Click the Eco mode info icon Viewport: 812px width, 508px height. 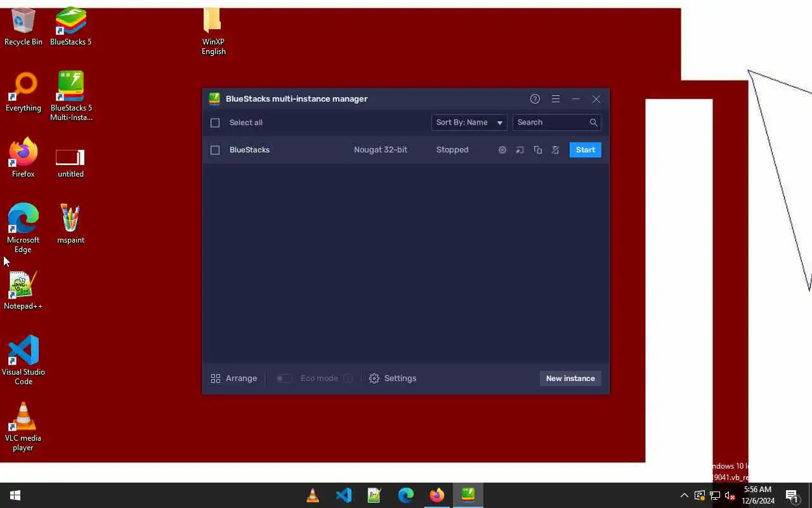[x=348, y=378]
